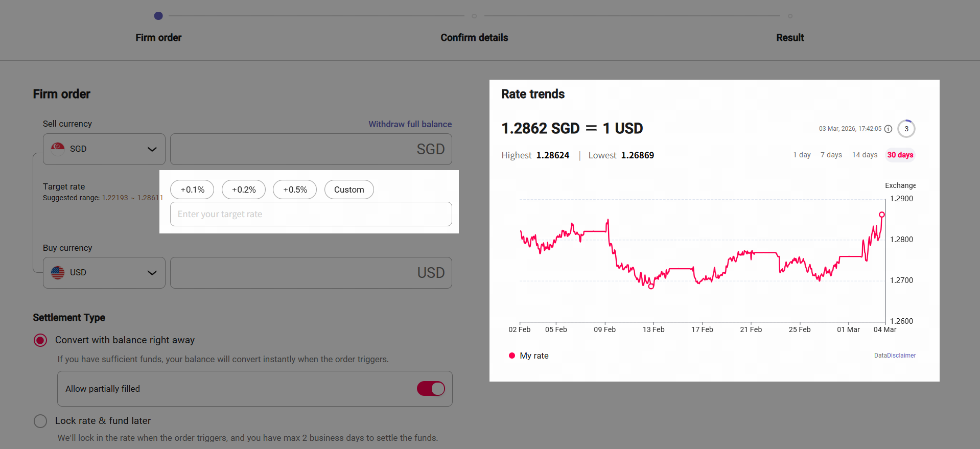Screen dimensions: 980x449
Task: Toggle the Allow partially filled switch
Action: coord(431,389)
